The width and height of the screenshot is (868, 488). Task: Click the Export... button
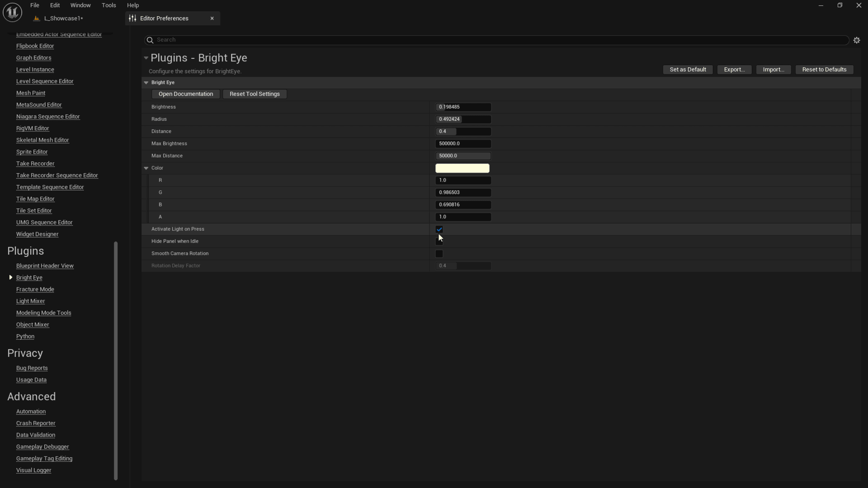coord(734,70)
